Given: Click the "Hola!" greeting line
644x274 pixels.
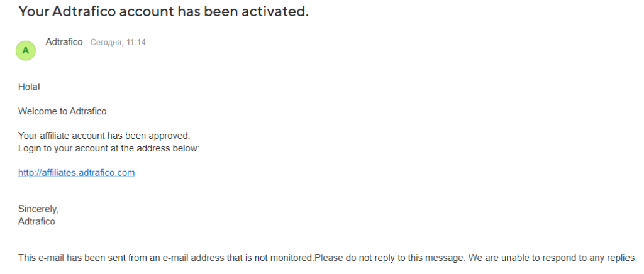Looking at the screenshot, I should point(29,87).
